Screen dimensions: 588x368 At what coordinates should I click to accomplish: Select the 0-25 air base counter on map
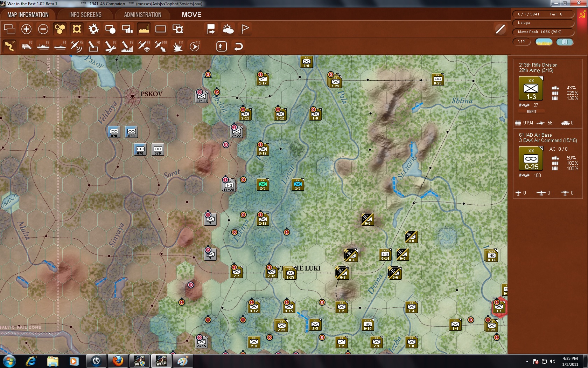click(437, 79)
